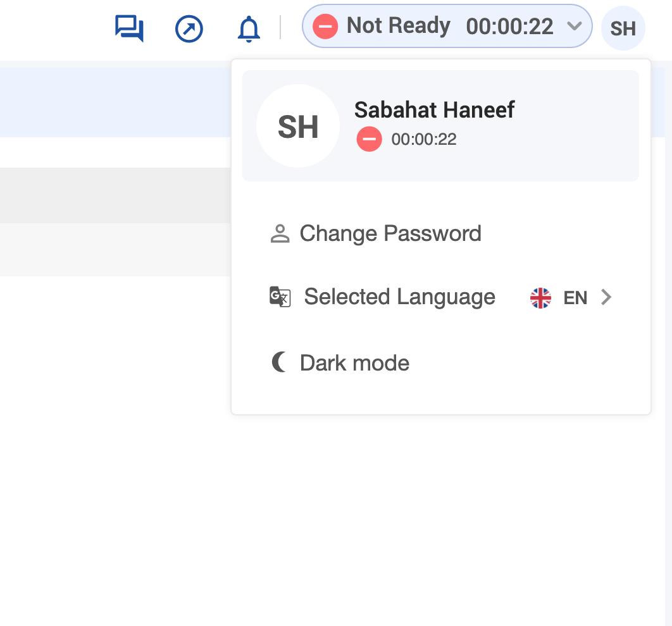The height and width of the screenshot is (626, 672).
Task: Click the Google Translate language icon
Action: tap(279, 297)
